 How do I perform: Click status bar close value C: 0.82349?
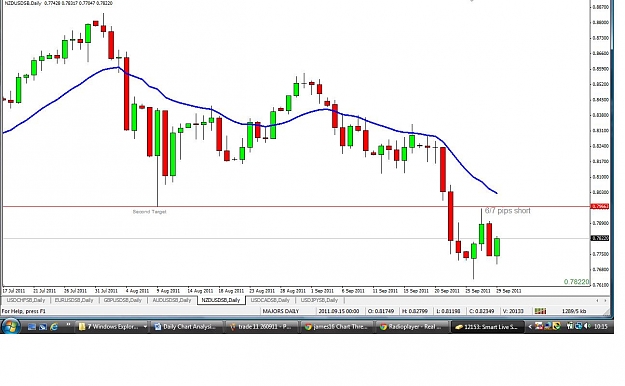482,311
